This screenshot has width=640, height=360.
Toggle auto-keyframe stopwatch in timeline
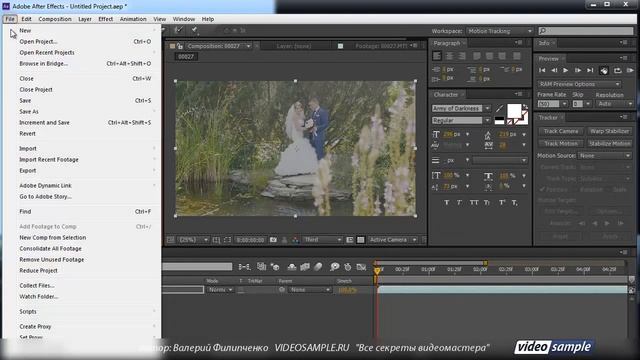click(x=348, y=267)
